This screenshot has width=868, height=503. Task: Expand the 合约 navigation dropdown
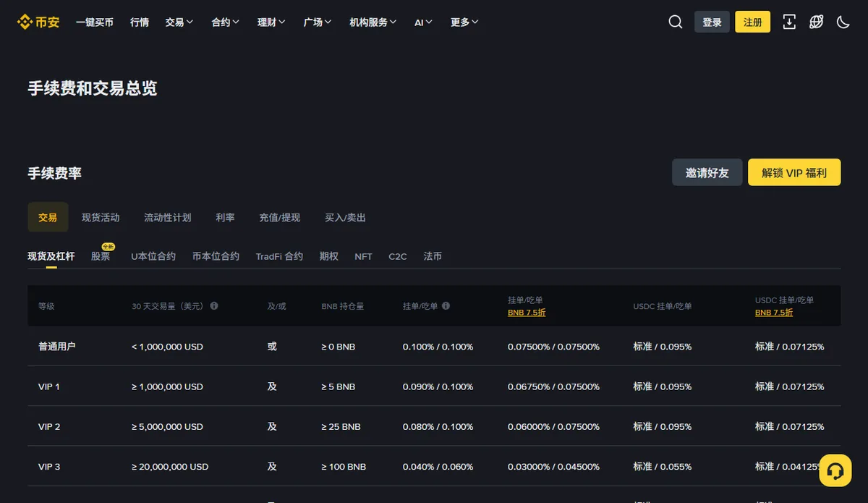[225, 22]
